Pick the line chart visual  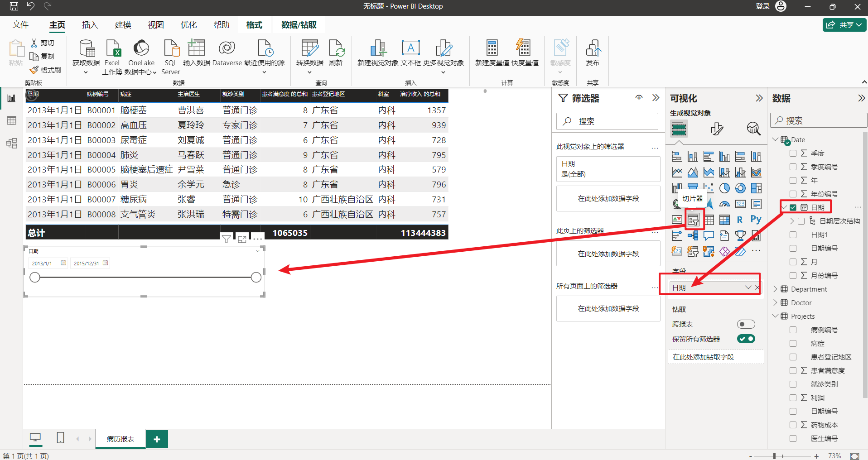click(x=677, y=172)
